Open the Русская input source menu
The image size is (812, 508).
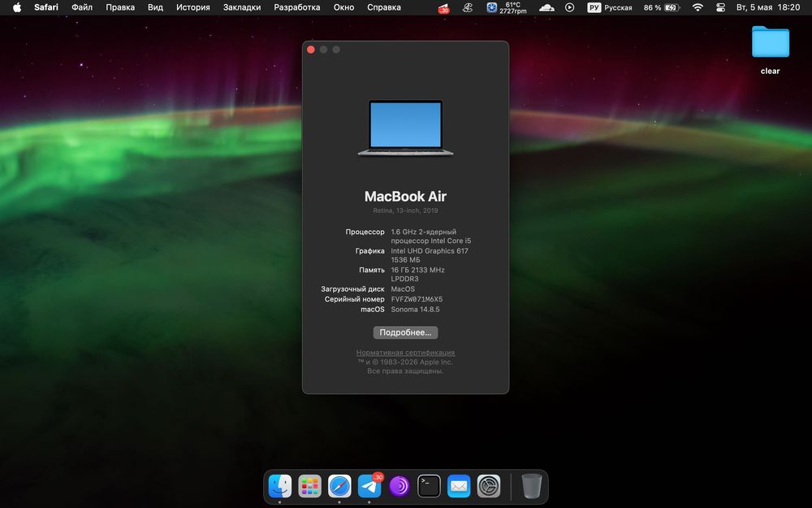pyautogui.click(x=610, y=7)
